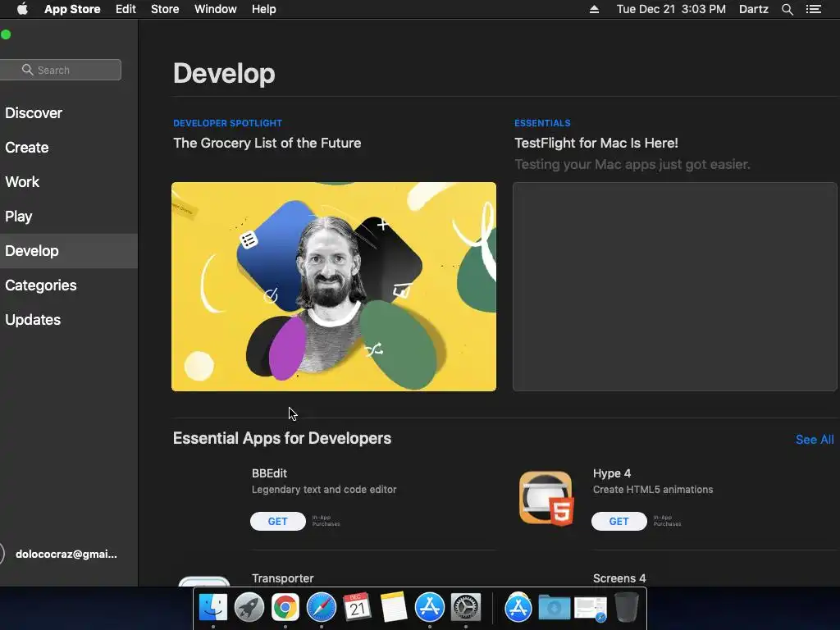Viewport: 840px width, 630px height.
Task: Click "The Grocery List of the Future" title
Action: coord(267,143)
